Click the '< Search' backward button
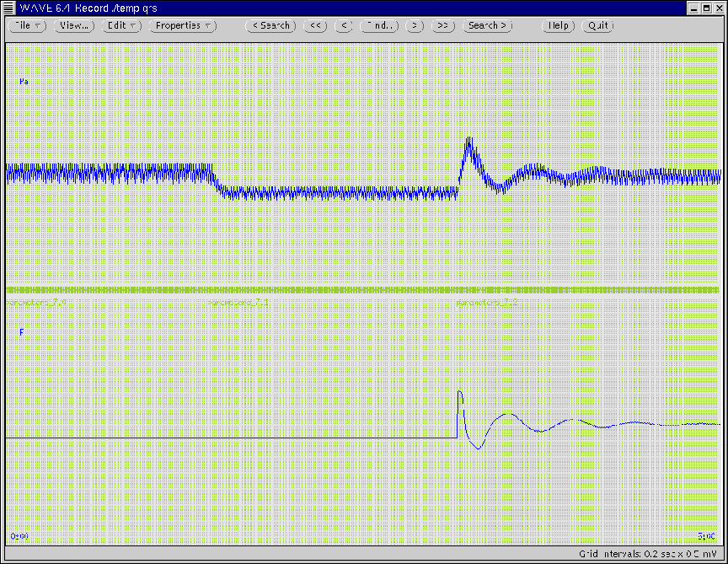 tap(270, 25)
